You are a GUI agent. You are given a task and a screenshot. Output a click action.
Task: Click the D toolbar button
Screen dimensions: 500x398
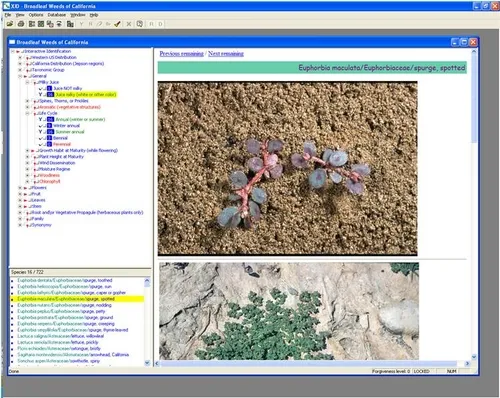pyautogui.click(x=160, y=24)
